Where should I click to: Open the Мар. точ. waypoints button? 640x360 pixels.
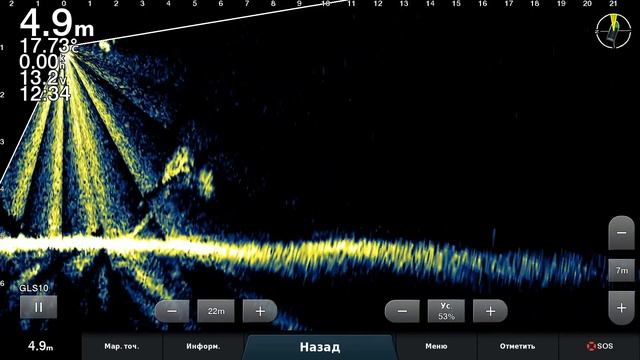click(122, 347)
